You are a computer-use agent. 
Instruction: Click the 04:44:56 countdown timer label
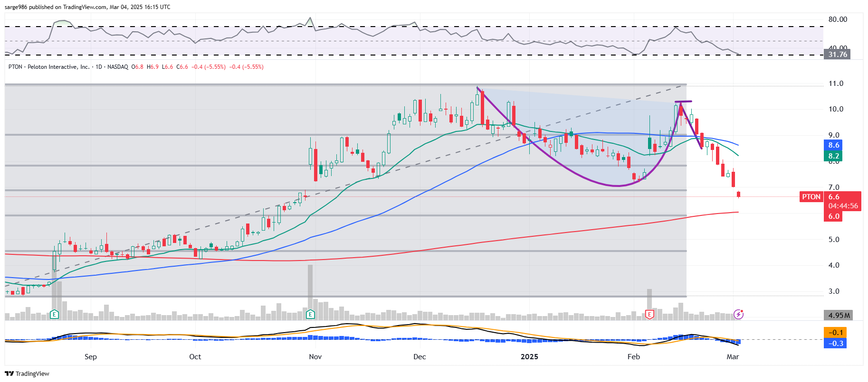(843, 206)
